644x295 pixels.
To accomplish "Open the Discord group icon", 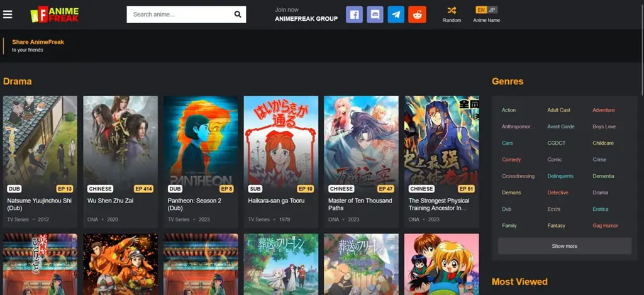I will point(375,14).
